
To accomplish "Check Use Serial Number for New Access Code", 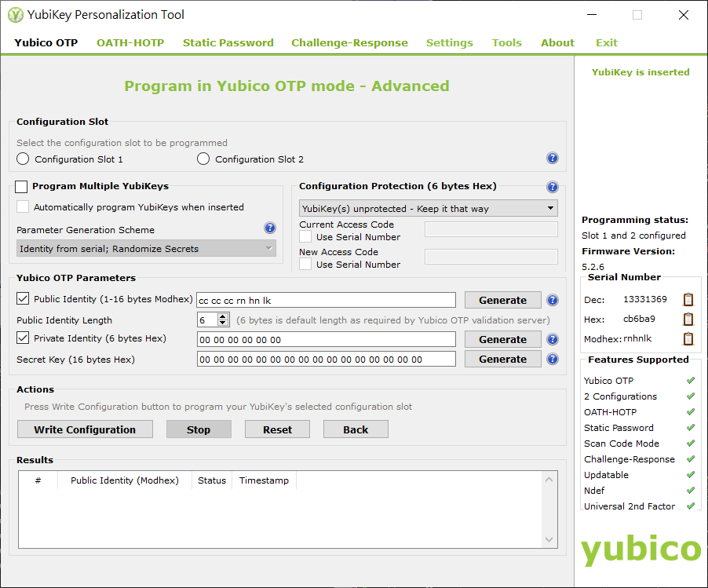I will (305, 265).
